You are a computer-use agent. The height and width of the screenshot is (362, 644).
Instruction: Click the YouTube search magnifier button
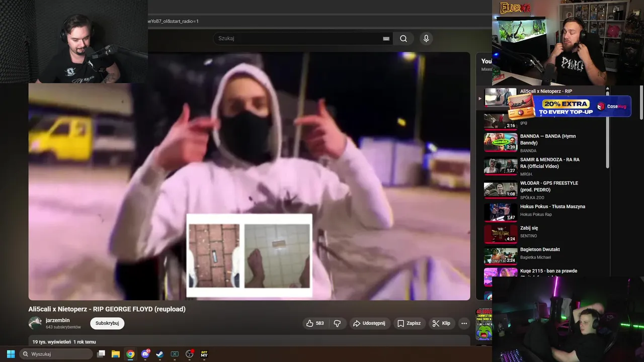[404, 38]
